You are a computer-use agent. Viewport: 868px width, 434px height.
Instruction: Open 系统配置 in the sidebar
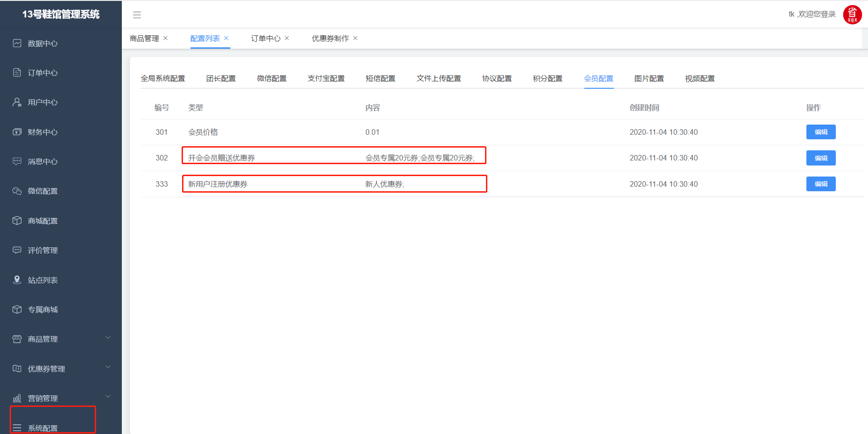43,428
